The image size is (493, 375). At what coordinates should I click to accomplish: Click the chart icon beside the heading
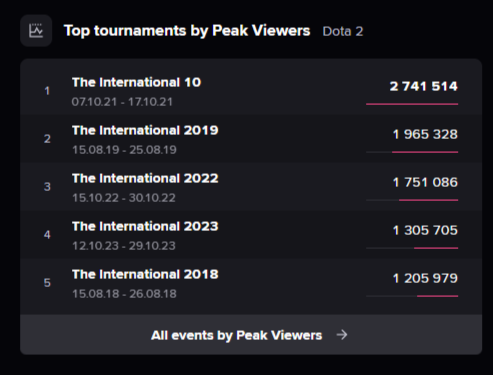tap(36, 31)
